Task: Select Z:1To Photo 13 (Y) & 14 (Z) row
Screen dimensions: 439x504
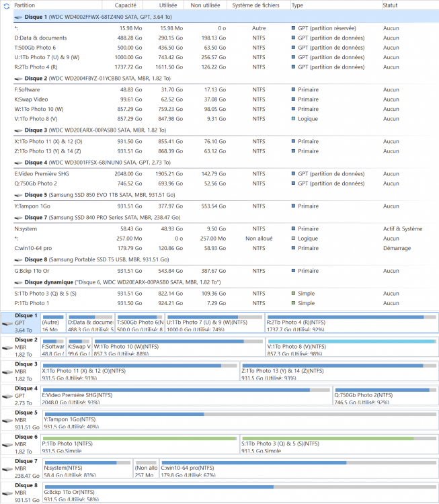Action: tap(226, 151)
